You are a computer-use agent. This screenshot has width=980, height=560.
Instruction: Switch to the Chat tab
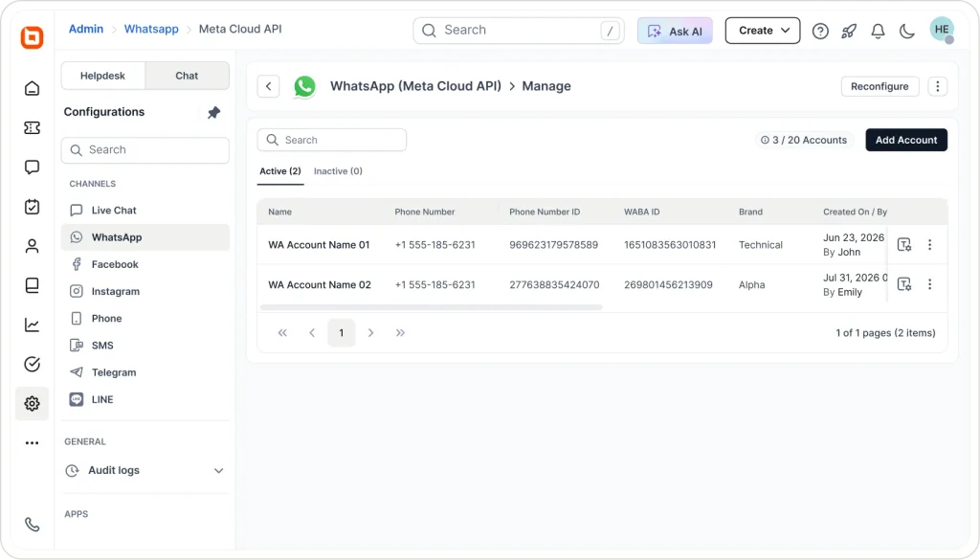point(187,76)
